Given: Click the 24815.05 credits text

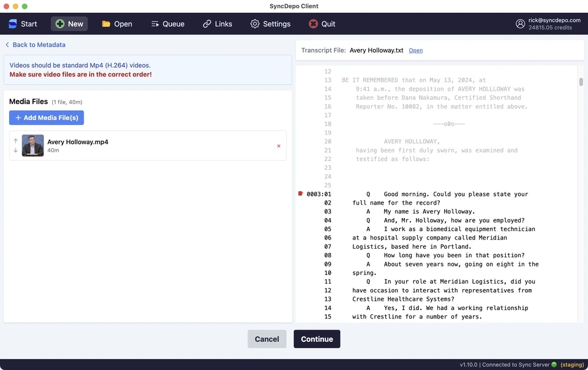Looking at the screenshot, I should (x=550, y=28).
